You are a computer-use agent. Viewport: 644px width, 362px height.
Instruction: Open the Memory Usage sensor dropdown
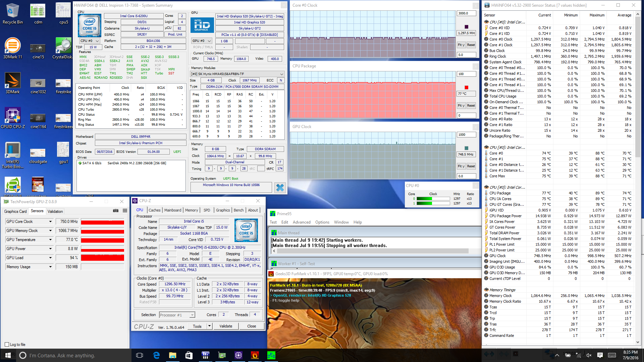click(50, 267)
